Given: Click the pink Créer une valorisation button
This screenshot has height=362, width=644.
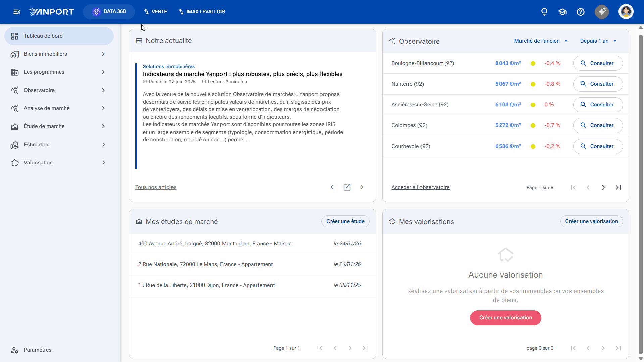Looking at the screenshot, I should click(505, 318).
